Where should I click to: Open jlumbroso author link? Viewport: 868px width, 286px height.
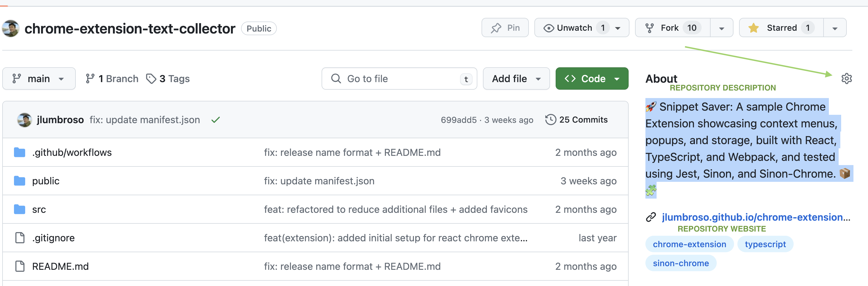coord(60,120)
